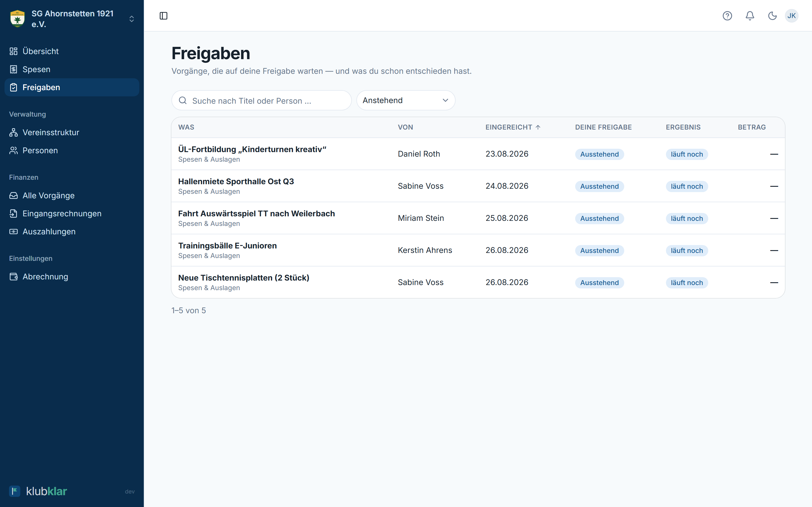Click the Personen icon in sidebar
This screenshot has height=507, width=812.
(x=14, y=151)
